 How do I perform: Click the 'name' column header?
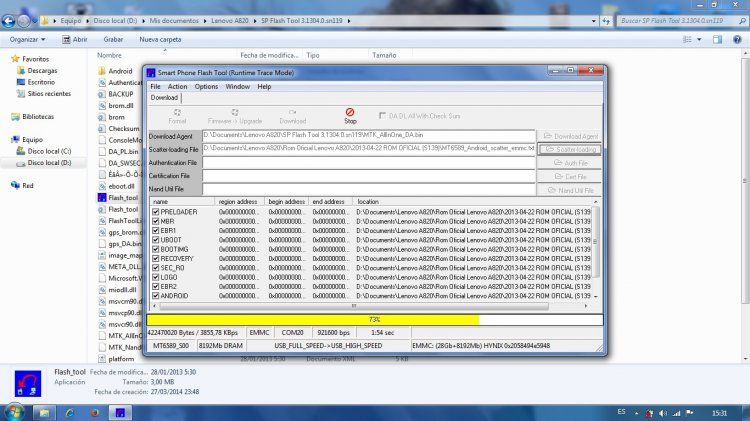coord(182,201)
